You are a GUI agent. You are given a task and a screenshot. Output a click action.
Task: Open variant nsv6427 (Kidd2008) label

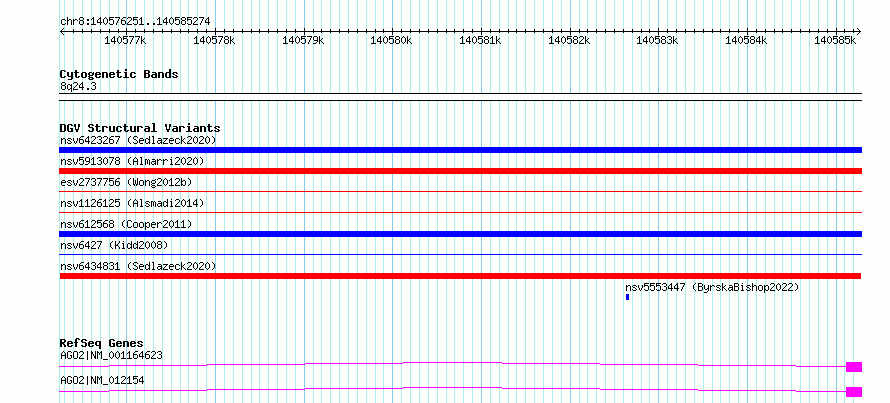(114, 245)
